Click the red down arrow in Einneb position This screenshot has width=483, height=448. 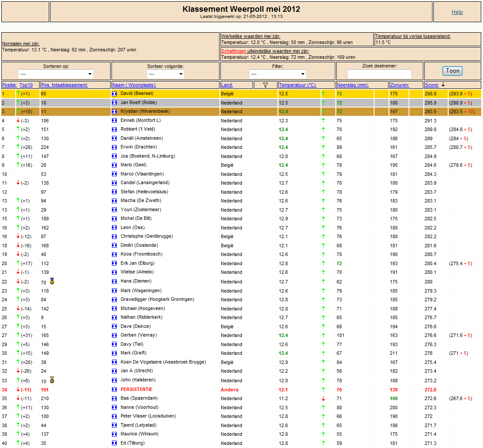click(18, 120)
